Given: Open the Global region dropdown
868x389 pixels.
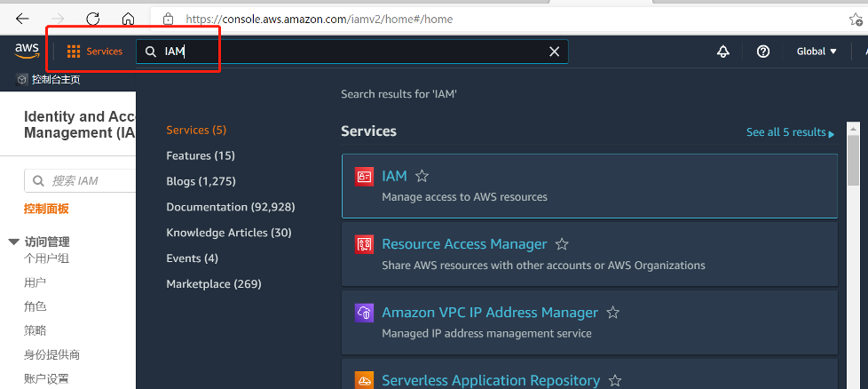Looking at the screenshot, I should point(817,52).
